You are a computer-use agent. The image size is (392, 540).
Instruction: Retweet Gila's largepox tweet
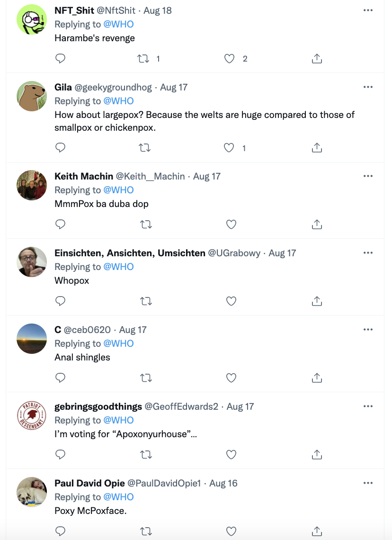(144, 148)
